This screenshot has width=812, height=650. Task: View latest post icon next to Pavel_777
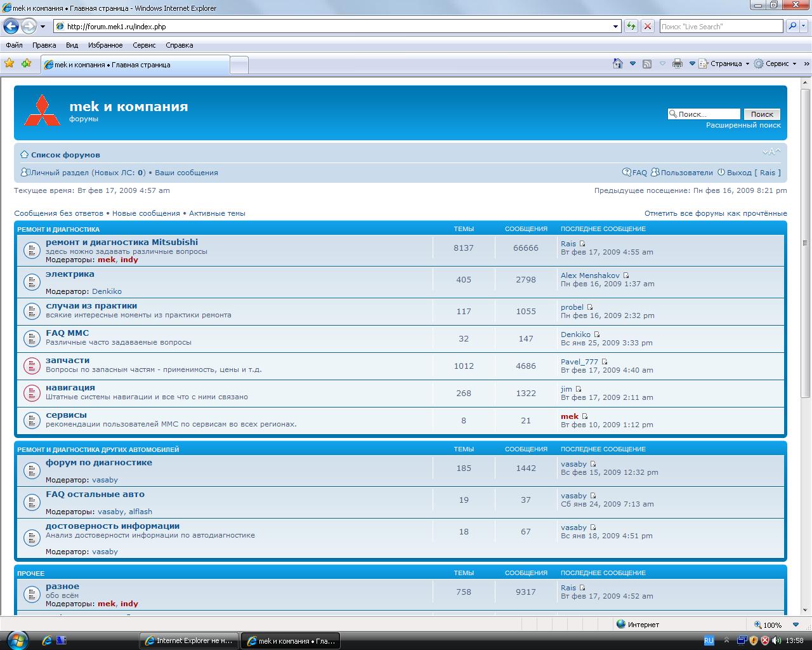(605, 362)
